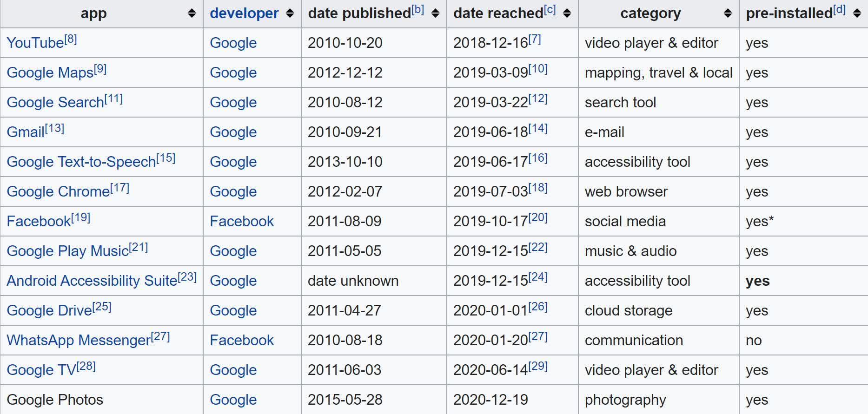Open the Google Play Music link
Viewport: 868px width, 414px height.
pyautogui.click(x=67, y=251)
